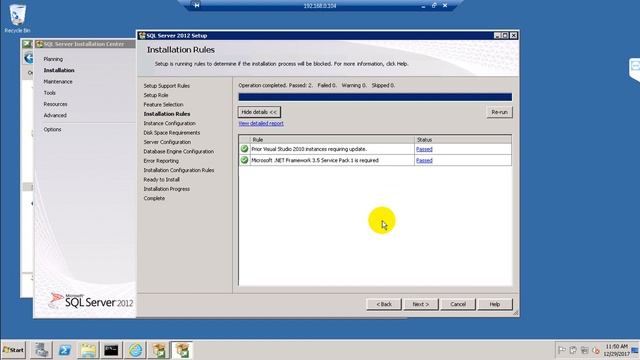Image resolution: width=640 pixels, height=360 pixels.
Task: Click the Rule column header
Action: (x=332, y=140)
